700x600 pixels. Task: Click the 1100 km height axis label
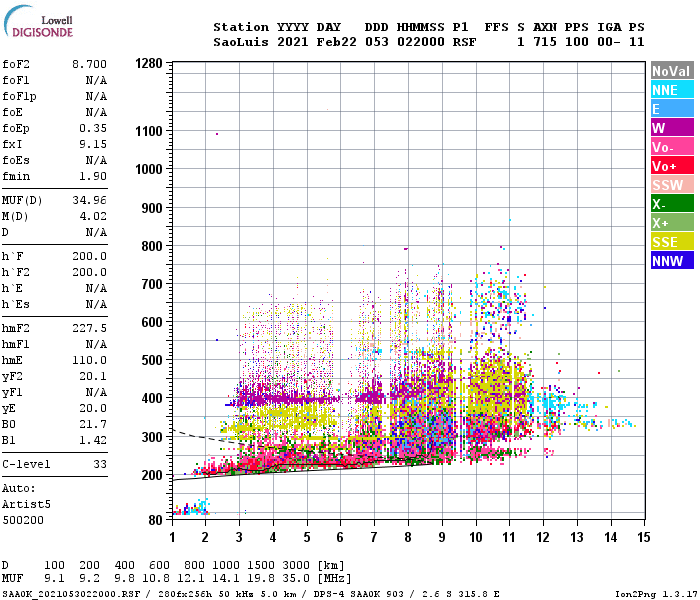point(149,131)
